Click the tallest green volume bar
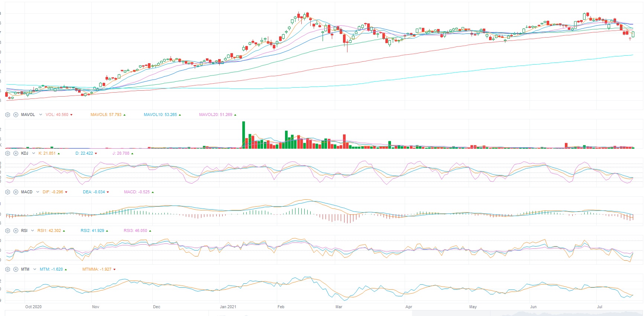644x316 pixels. click(243, 135)
